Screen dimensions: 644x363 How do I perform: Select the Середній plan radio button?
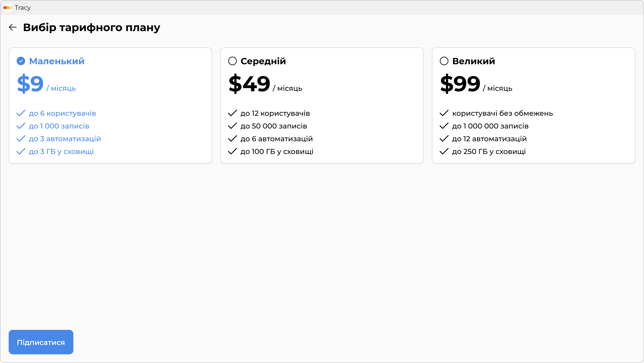232,61
